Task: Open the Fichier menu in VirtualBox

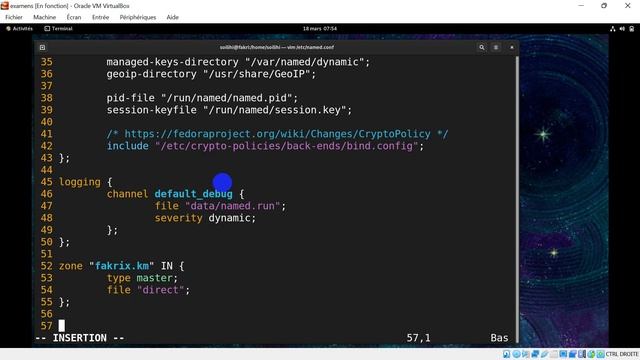Action: 13,17
